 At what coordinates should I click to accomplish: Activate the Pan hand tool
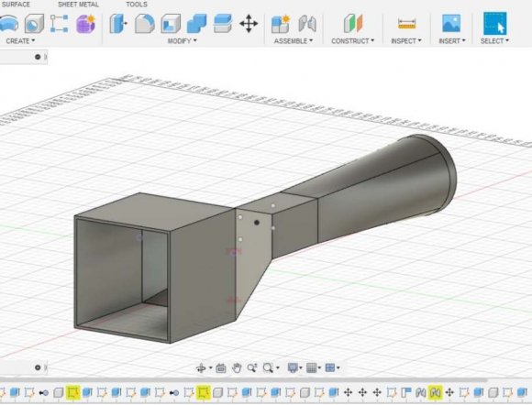(x=237, y=367)
